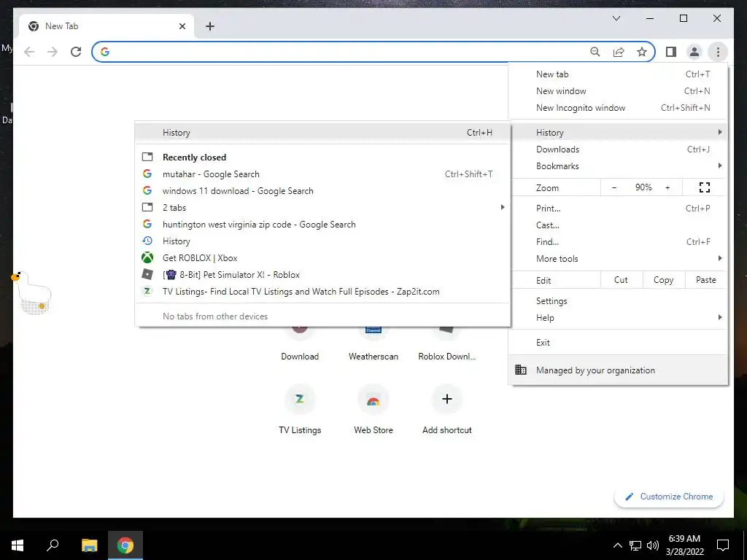Click the Xbox icon for Get ROBLOX
Viewport: 747px width, 560px height.
[147, 257]
